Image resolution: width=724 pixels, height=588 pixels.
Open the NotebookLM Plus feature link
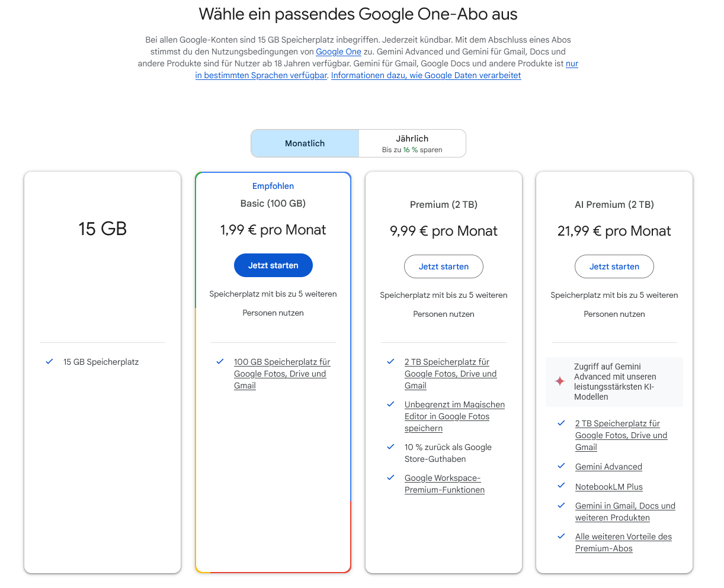pos(609,487)
